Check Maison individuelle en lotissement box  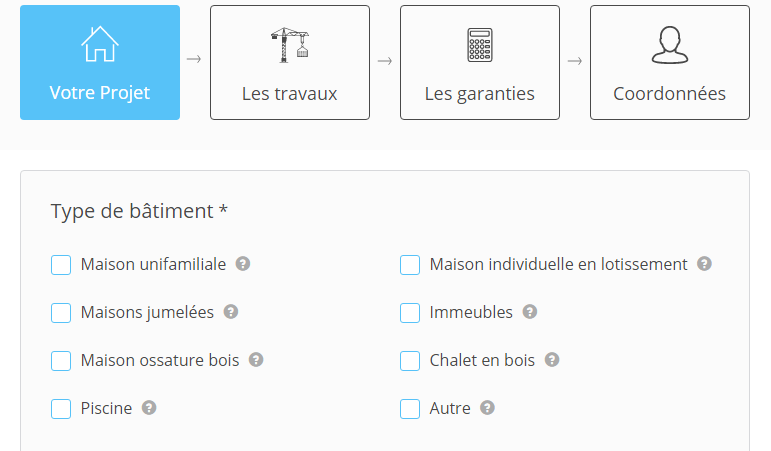pyautogui.click(x=410, y=265)
